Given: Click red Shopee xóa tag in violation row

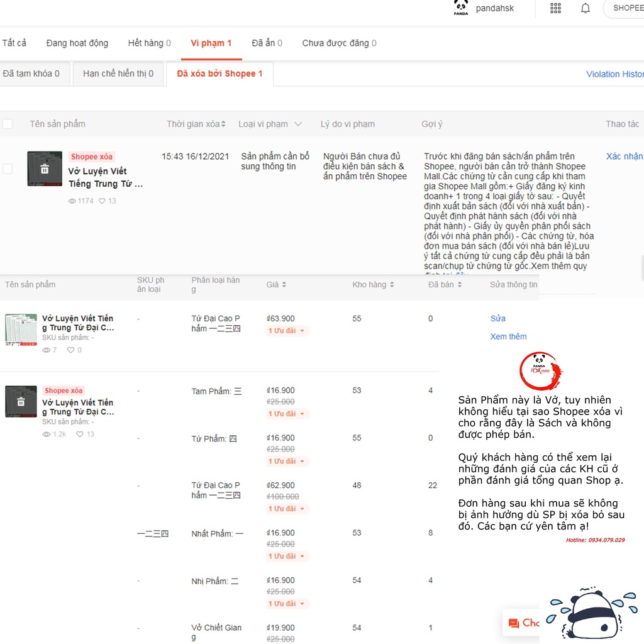Looking at the screenshot, I should click(x=92, y=157).
